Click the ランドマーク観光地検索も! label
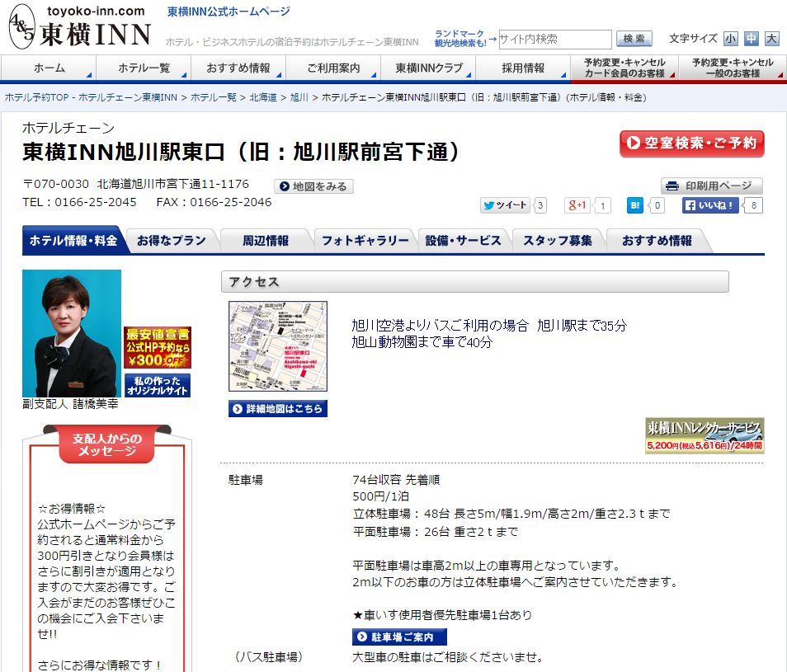787x672 pixels. (x=459, y=38)
